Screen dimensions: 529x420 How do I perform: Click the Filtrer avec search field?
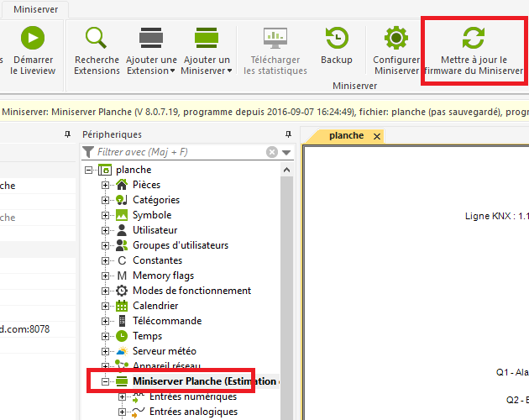tap(176, 152)
